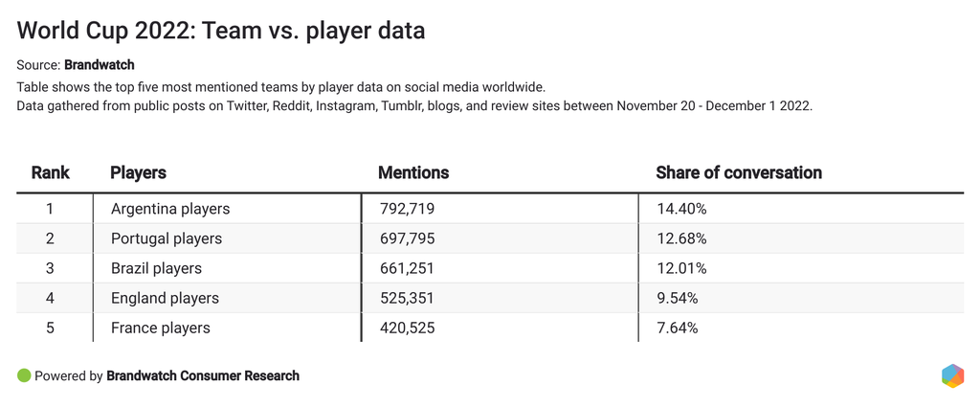
Task: Click the colorful hexagon logo icon
Action: (x=952, y=376)
